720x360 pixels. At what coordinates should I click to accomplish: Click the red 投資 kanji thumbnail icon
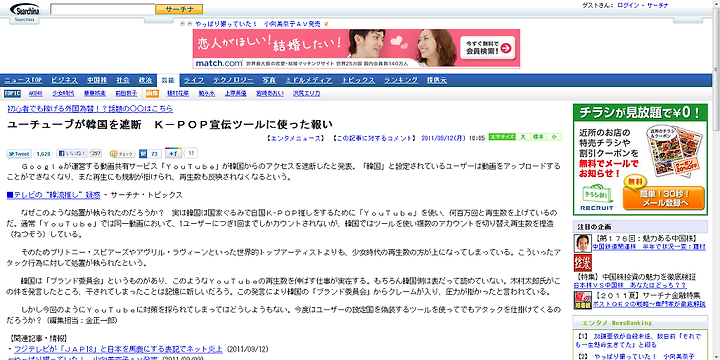pyautogui.click(x=582, y=263)
